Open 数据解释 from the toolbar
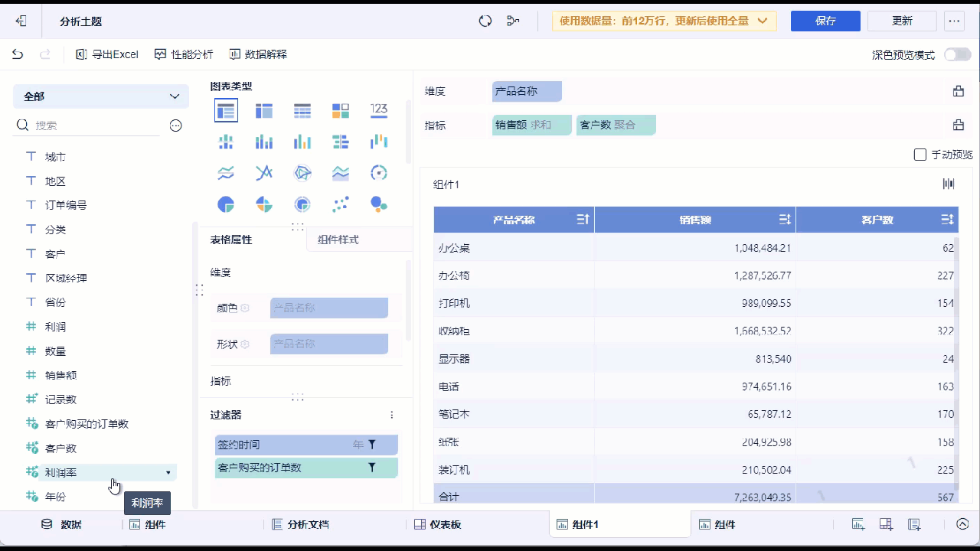Viewport: 980px width, 551px height. coord(258,54)
